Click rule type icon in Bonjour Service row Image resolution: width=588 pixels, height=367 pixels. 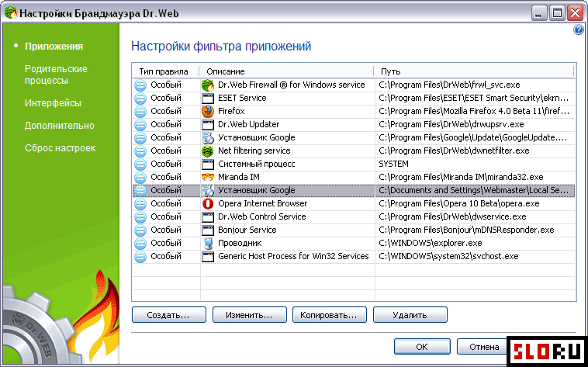click(x=140, y=230)
